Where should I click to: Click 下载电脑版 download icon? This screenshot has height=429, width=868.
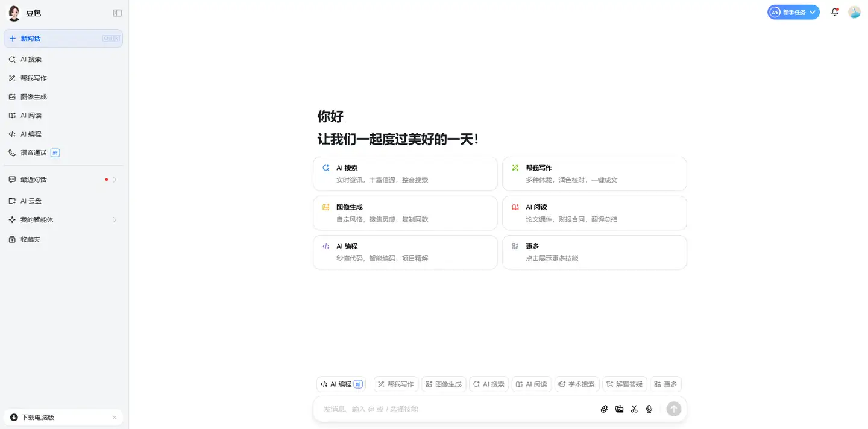tap(14, 417)
